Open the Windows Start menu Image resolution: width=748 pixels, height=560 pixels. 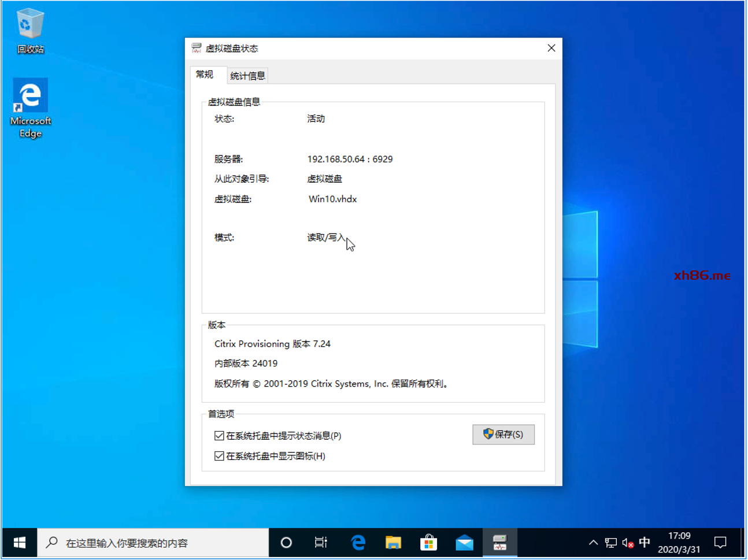point(20,543)
